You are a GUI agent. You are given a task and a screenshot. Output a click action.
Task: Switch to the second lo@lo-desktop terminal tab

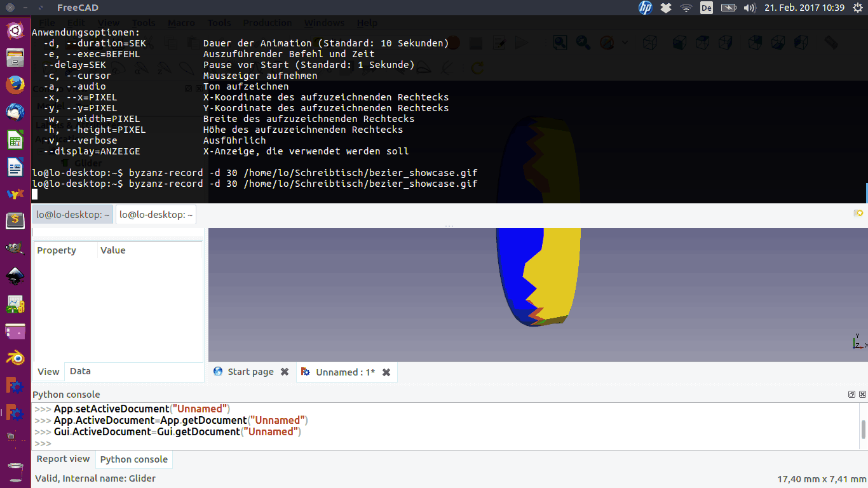[x=156, y=215]
